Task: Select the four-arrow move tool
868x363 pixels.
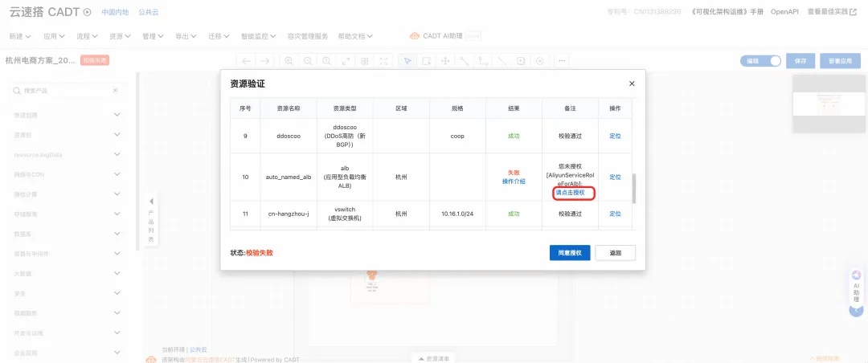Action: point(445,61)
